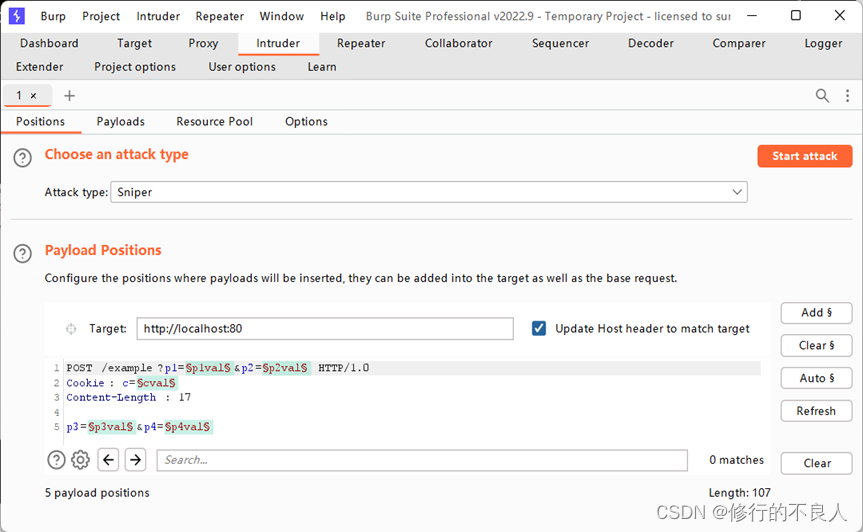Add a new Intruder attack tab
The height and width of the screenshot is (532, 863).
[x=69, y=96]
